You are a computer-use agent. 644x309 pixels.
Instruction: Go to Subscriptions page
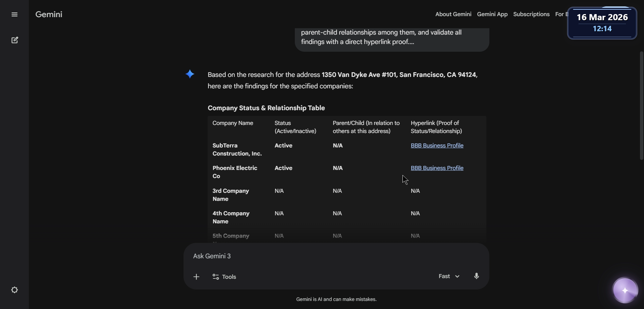(x=531, y=14)
